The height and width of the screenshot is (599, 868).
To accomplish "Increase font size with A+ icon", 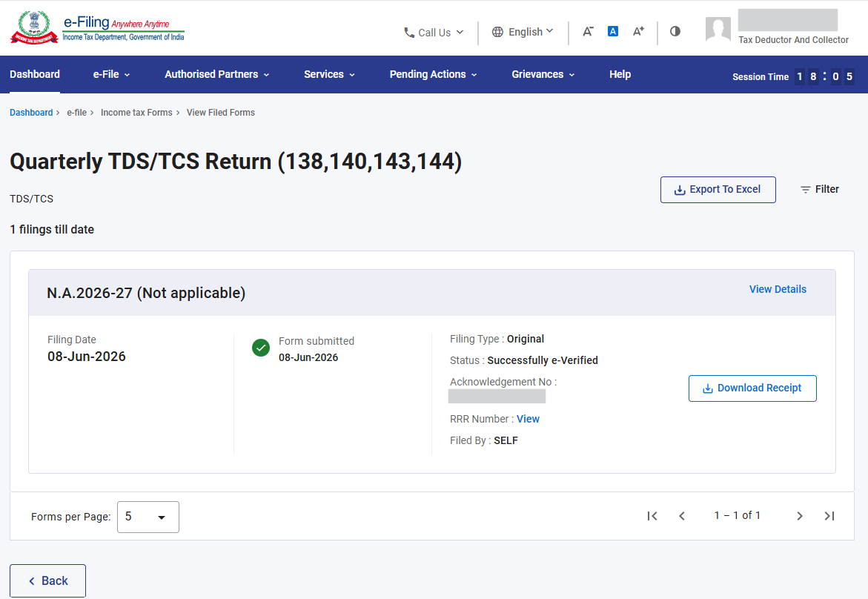I will click(638, 32).
